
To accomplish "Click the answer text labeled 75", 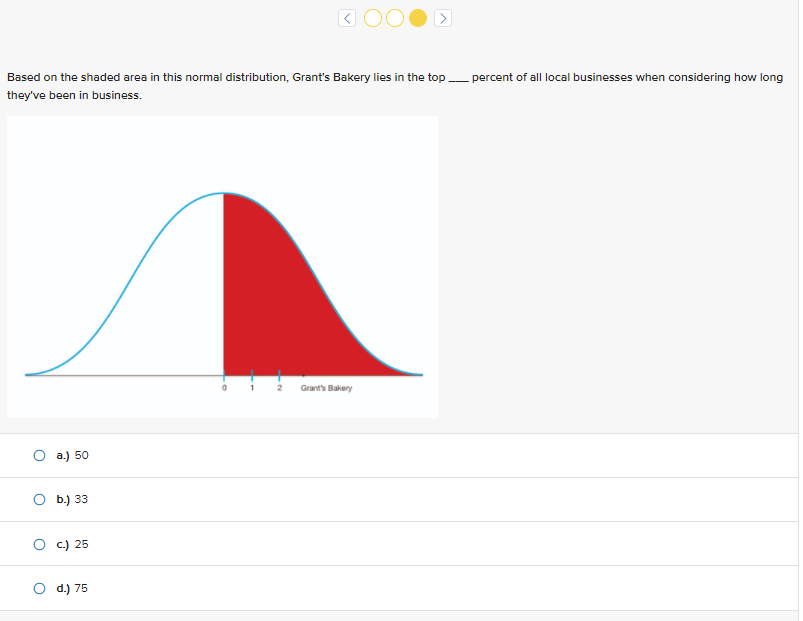I will click(72, 588).
